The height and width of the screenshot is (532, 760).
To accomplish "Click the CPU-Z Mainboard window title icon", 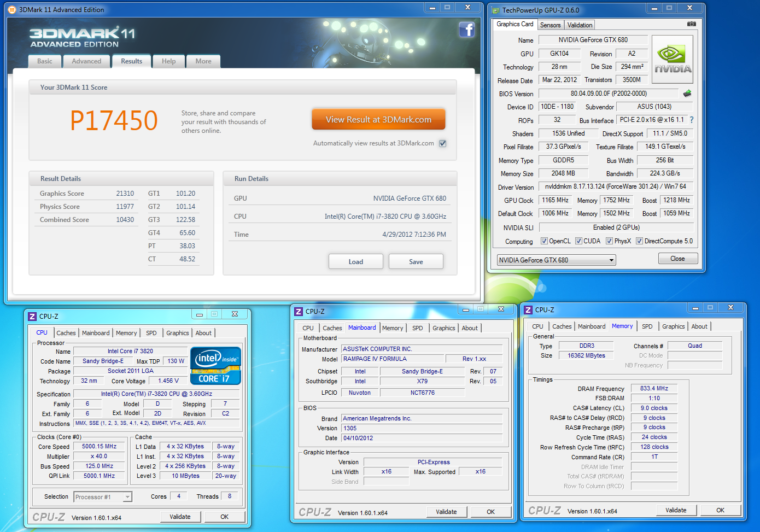I will click(299, 311).
